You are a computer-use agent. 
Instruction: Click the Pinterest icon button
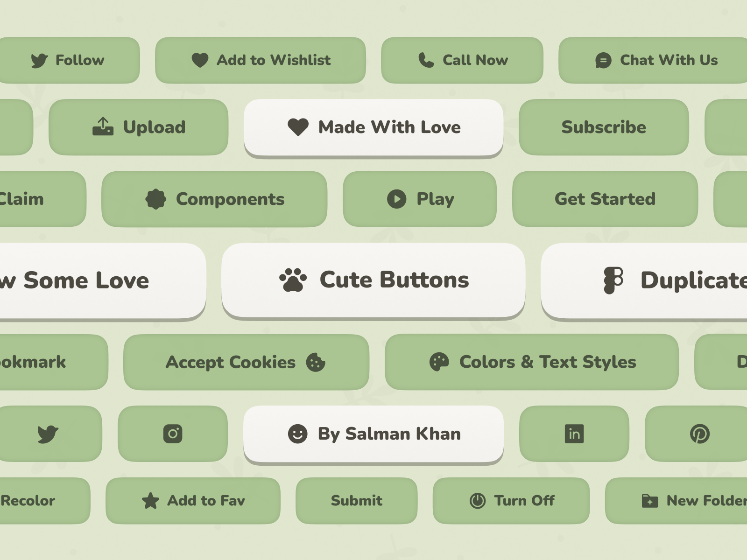[699, 434]
